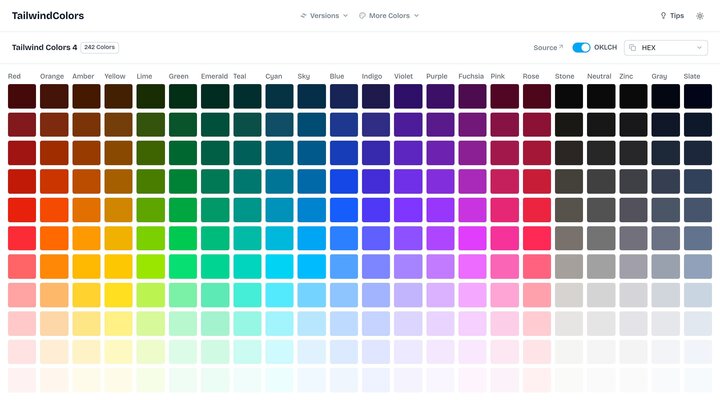This screenshot has height=400, width=720.
Task: Click the palette icon beside More Colors
Action: click(x=362, y=16)
